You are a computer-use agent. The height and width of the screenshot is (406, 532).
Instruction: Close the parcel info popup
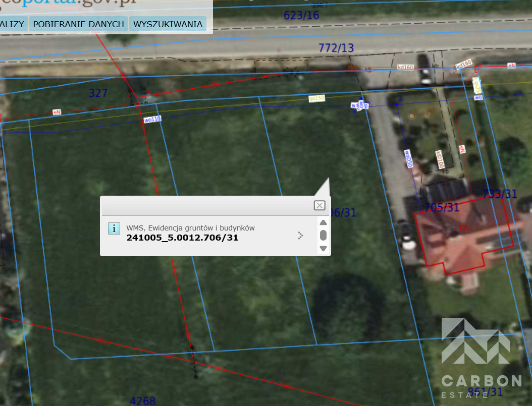point(319,205)
